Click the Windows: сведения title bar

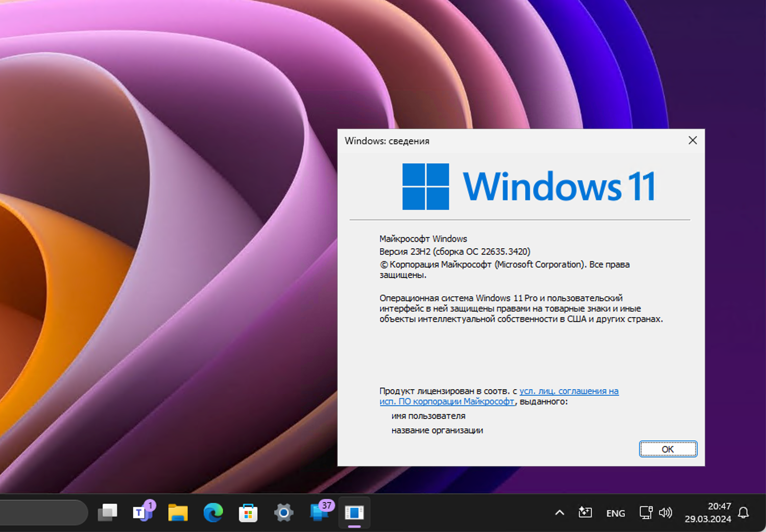(511, 141)
